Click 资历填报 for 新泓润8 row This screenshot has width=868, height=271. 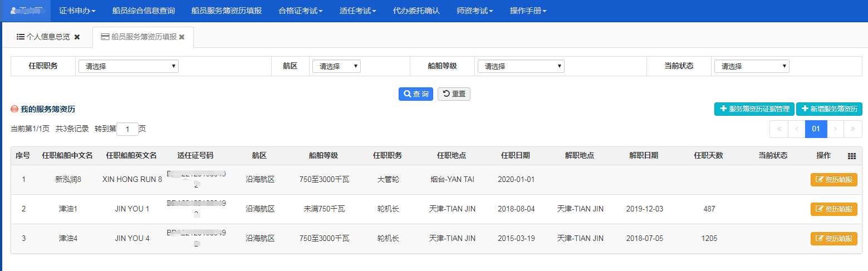click(833, 179)
